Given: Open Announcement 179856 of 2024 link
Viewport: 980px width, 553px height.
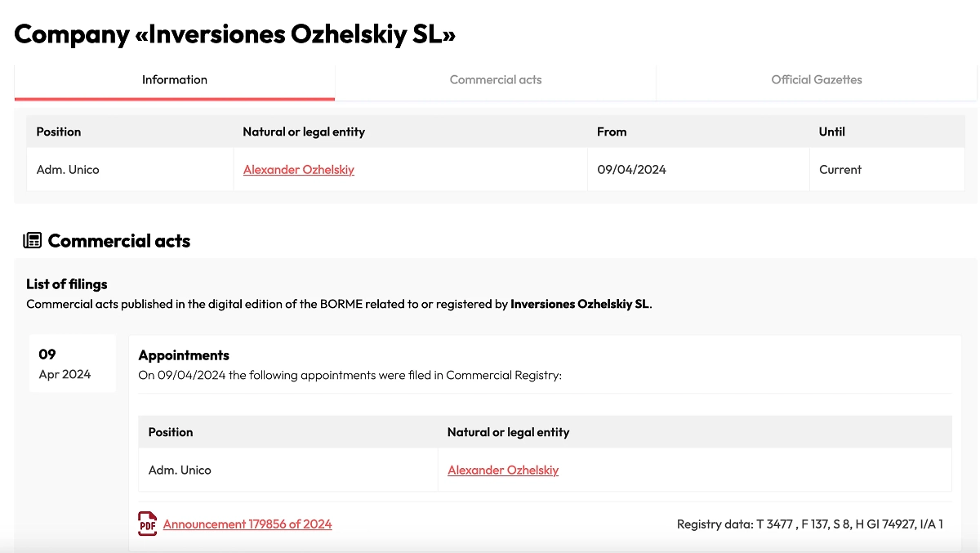Looking at the screenshot, I should (x=247, y=524).
